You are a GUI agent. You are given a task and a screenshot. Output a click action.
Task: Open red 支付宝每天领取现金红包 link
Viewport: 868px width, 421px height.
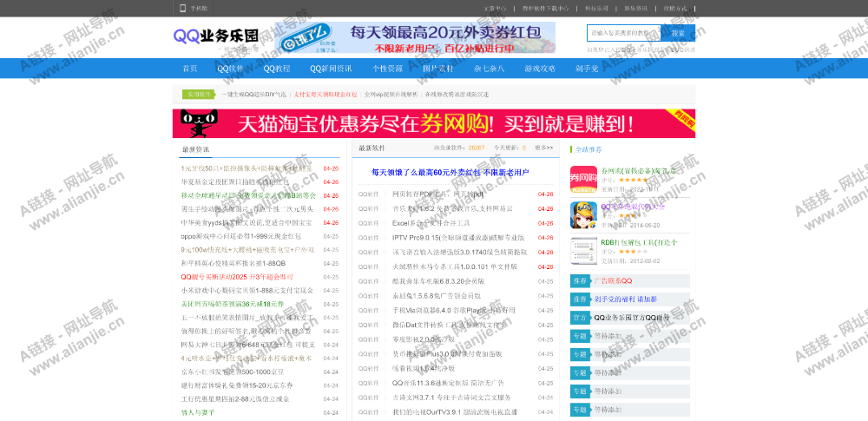click(x=325, y=95)
